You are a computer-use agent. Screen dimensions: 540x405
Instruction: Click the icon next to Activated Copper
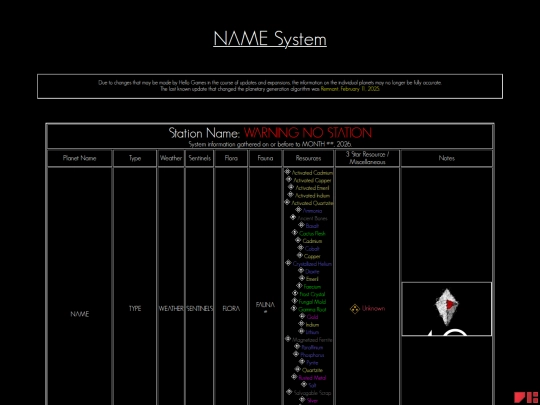(289, 179)
